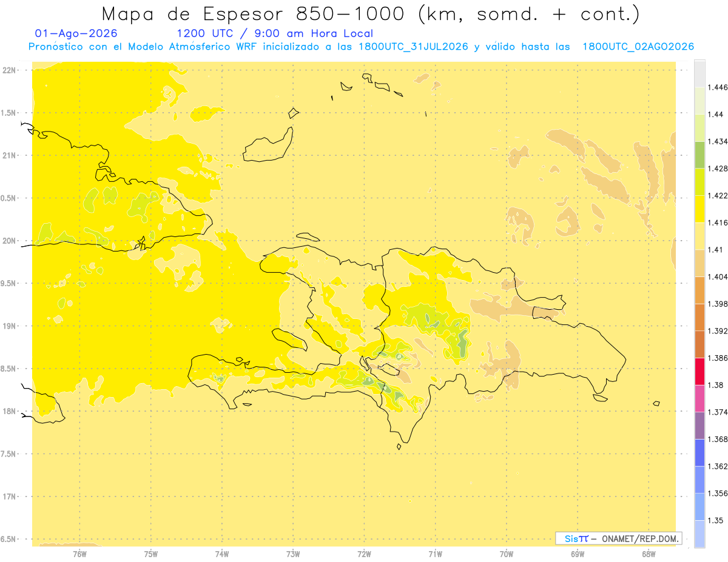
Task: Select the bright yellow 1.416–1.422 legend swatch
Action: (x=699, y=209)
